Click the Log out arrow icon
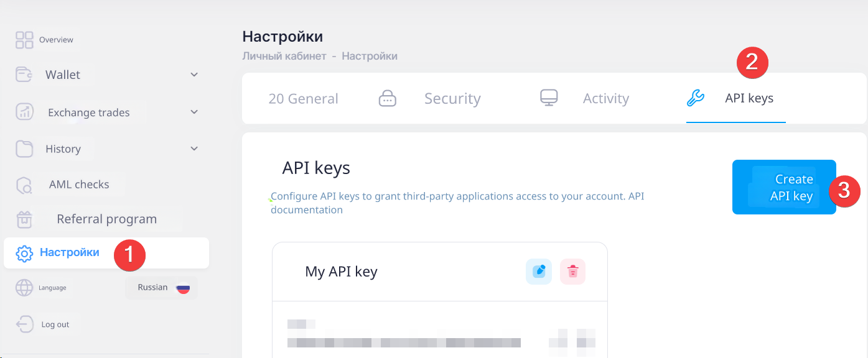The height and width of the screenshot is (358, 868). [24, 324]
